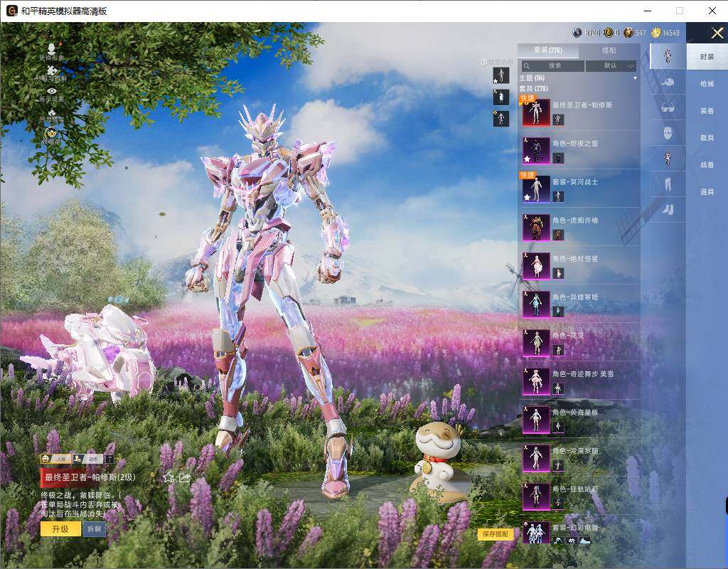Click the currency icon showing 547

coord(628,33)
